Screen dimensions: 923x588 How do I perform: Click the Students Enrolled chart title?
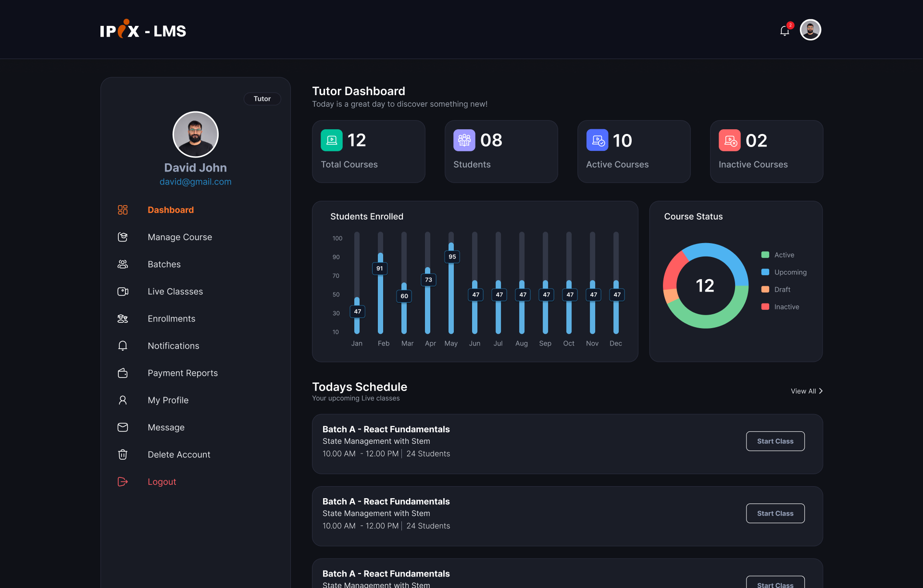367,217
